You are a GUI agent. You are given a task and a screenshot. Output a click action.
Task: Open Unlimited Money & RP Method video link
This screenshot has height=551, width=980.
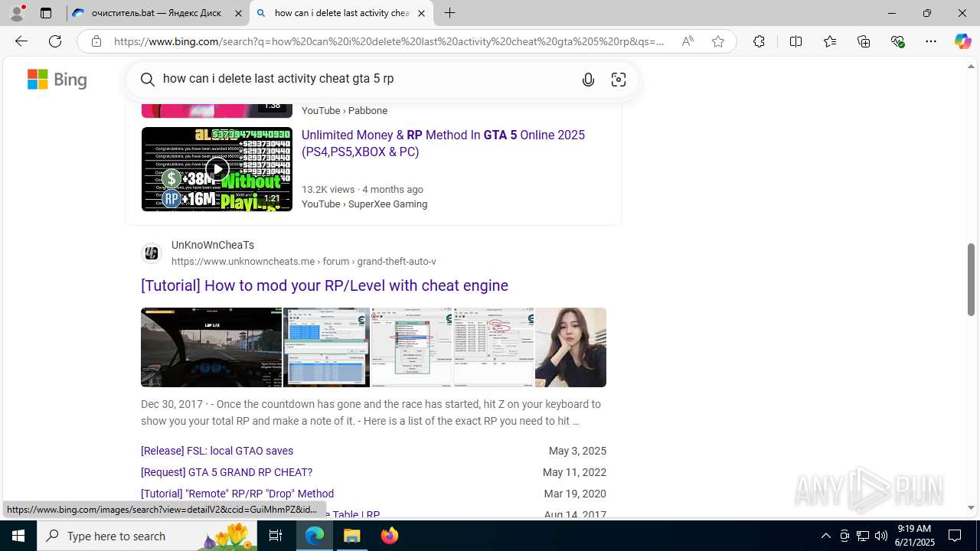pyautogui.click(x=443, y=143)
